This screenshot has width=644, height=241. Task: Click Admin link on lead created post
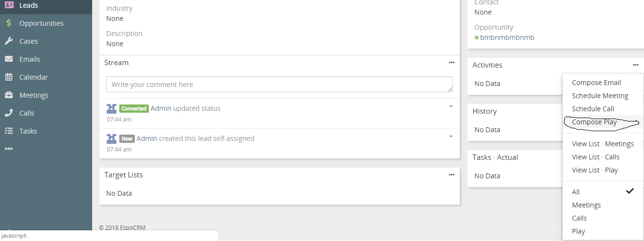point(147,138)
